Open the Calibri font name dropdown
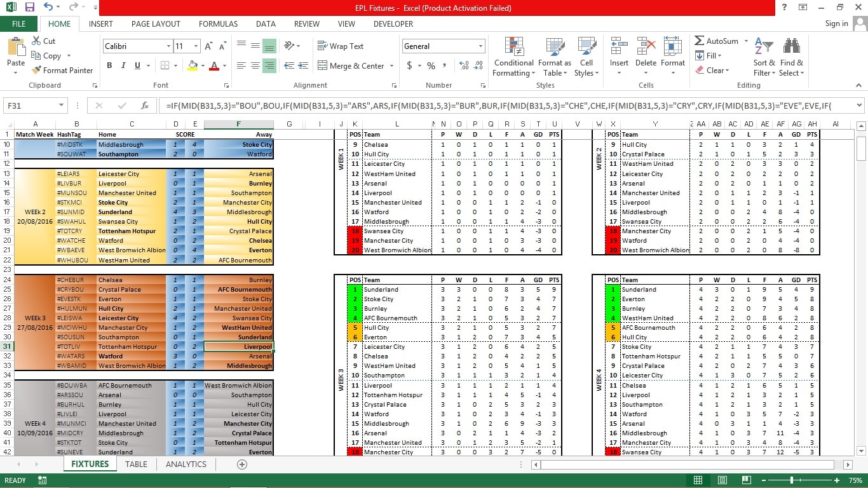Viewport: 868px width, 488px height. (168, 46)
